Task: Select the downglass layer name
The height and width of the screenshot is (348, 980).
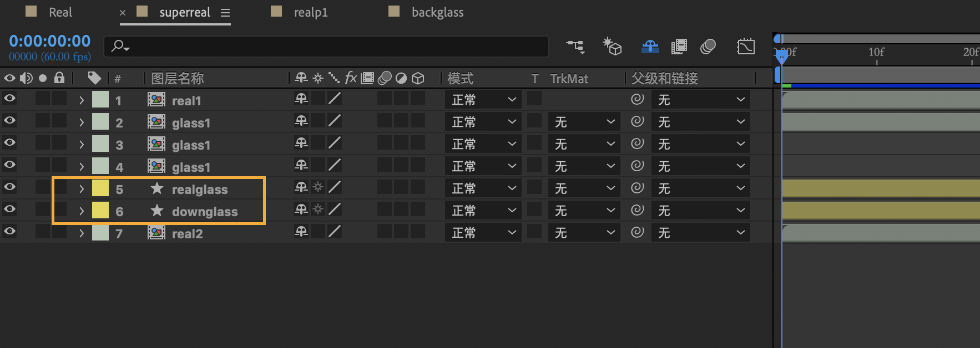Action: pyautogui.click(x=204, y=212)
